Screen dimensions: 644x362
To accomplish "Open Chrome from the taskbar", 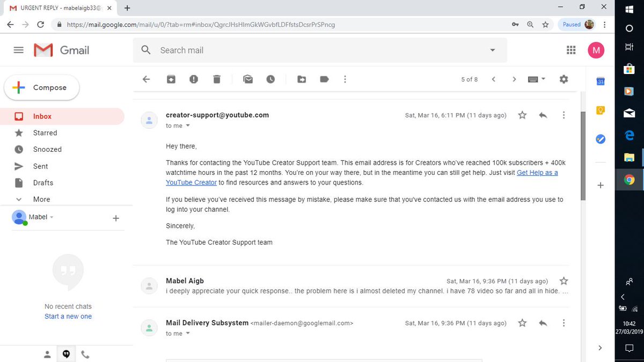I will (x=630, y=180).
